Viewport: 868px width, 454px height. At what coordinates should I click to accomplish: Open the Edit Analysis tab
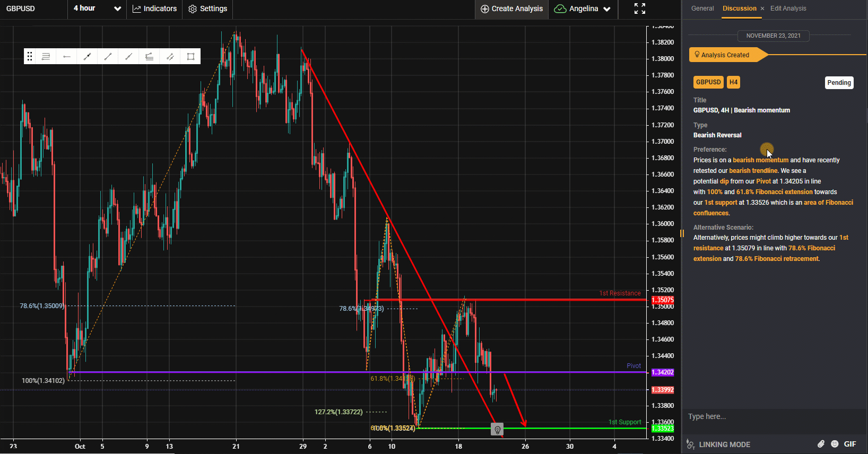pyautogui.click(x=788, y=8)
